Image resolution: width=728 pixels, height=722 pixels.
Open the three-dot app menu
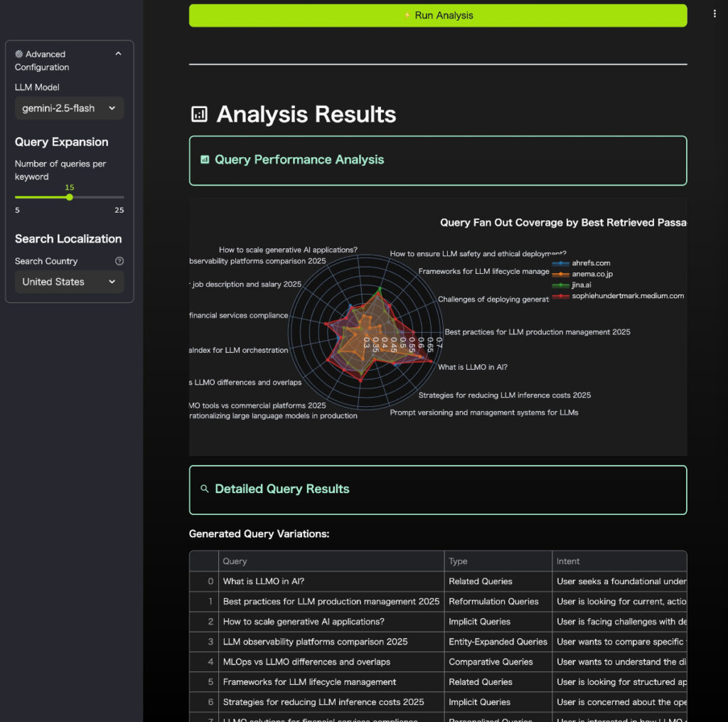(714, 14)
